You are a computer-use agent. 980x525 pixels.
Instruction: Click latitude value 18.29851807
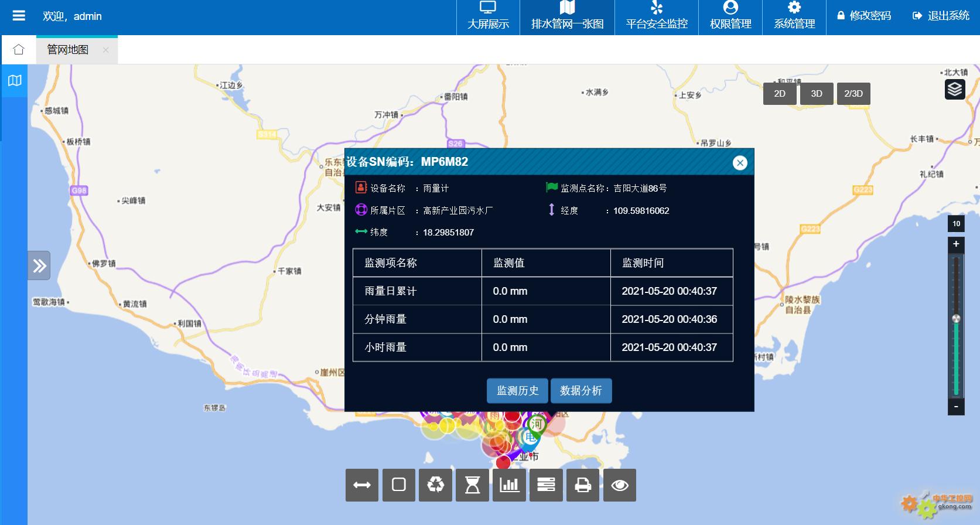pos(448,233)
